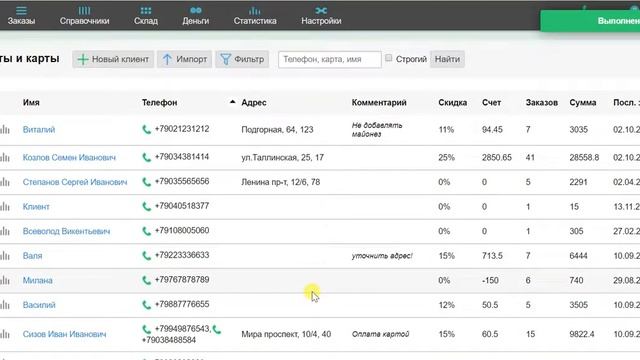Sort by the Счет column header
This screenshot has height=360, width=640.
click(x=491, y=102)
